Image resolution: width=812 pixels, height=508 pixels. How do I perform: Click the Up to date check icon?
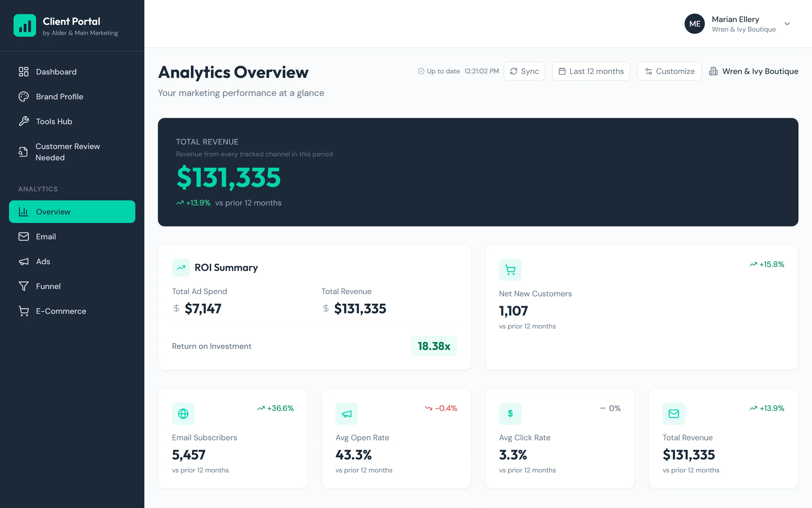click(421, 71)
